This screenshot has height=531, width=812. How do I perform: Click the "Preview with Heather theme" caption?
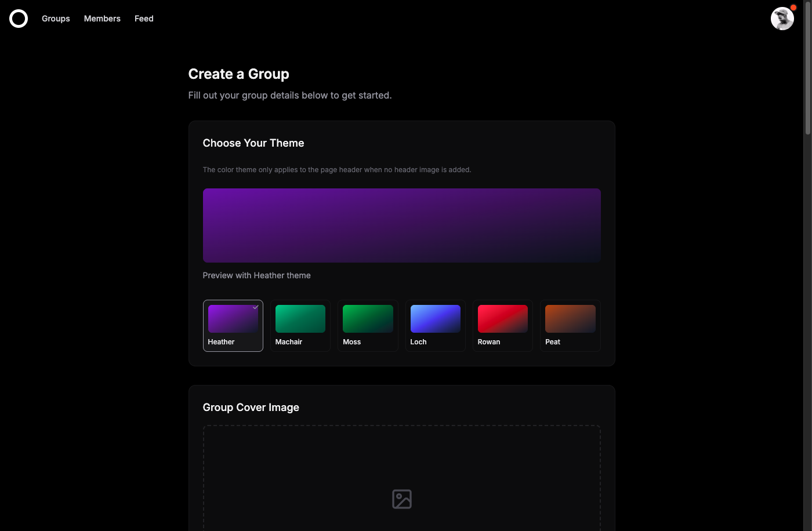[x=256, y=275]
